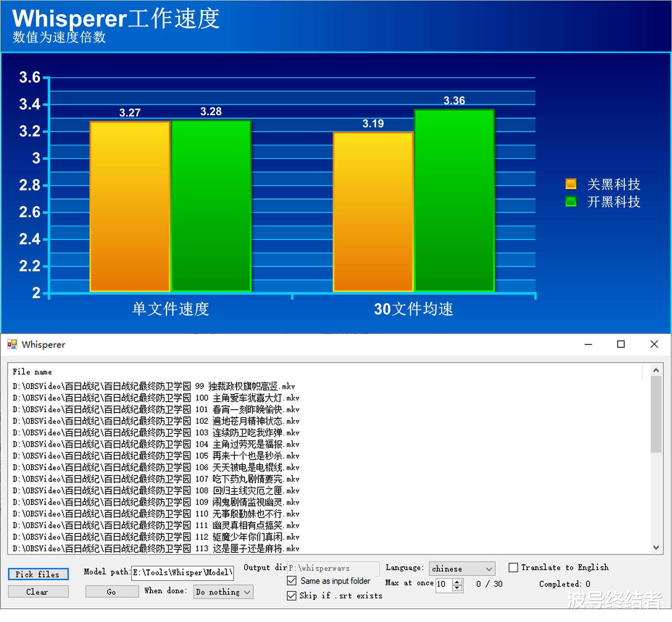Select file row 100 主角爱车犹喜大灯.mkv
Image resolution: width=672 pixels, height=622 pixels.
[156, 398]
